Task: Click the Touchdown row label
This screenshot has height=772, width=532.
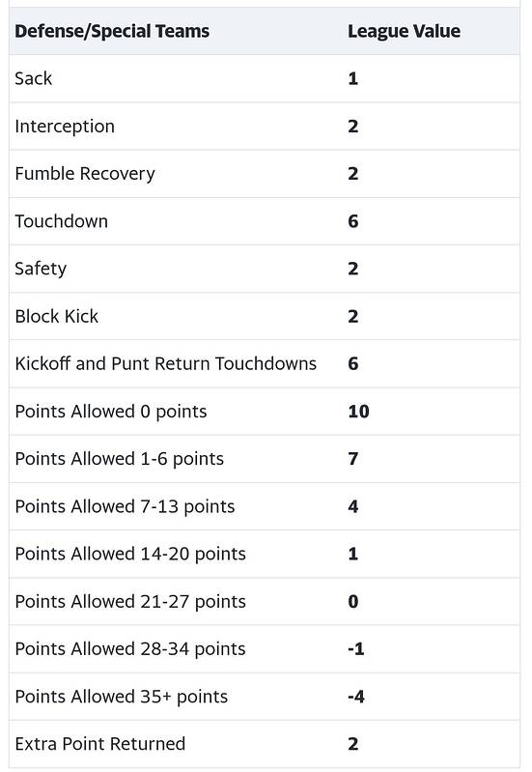Action: pyautogui.click(x=61, y=221)
